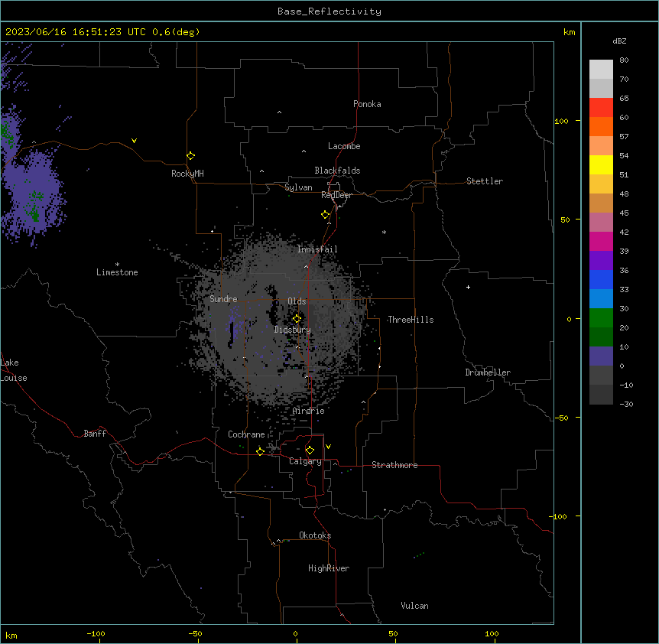659x644 pixels.
Task: Click the Banff label
Action: [95, 434]
